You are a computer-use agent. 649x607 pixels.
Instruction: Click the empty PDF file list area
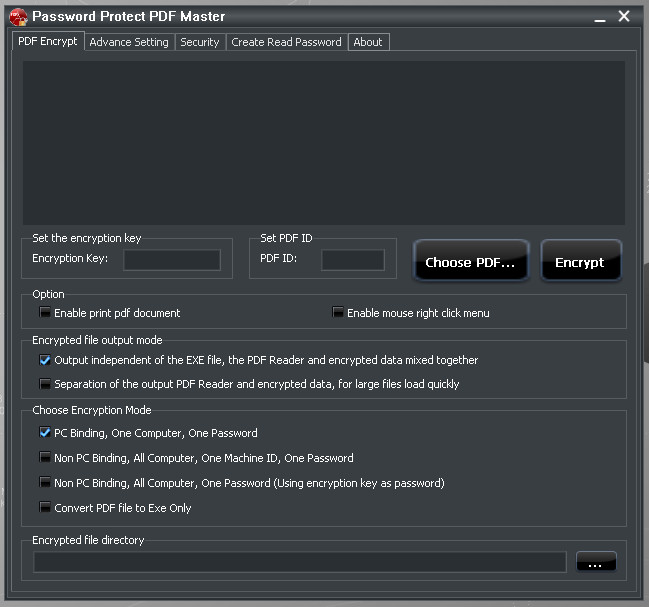(324, 143)
